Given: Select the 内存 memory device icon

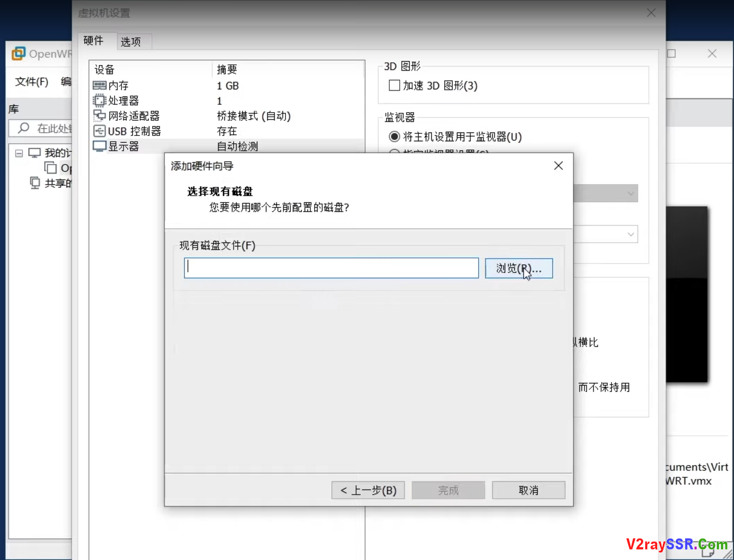Looking at the screenshot, I should pos(99,85).
